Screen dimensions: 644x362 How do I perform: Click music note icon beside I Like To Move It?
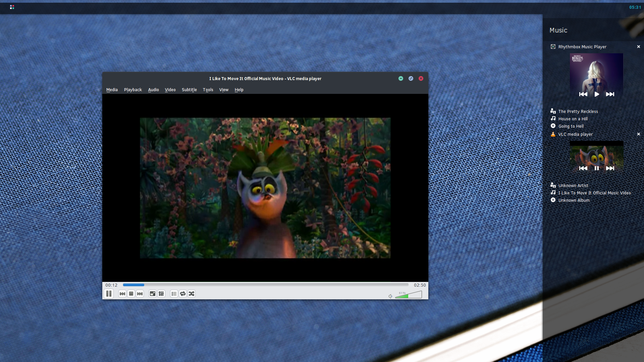click(553, 192)
